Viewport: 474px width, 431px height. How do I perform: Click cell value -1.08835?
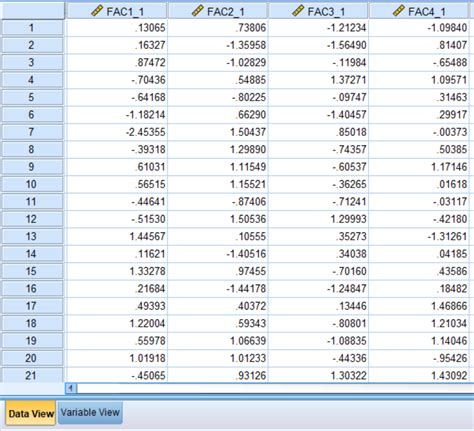(318, 341)
